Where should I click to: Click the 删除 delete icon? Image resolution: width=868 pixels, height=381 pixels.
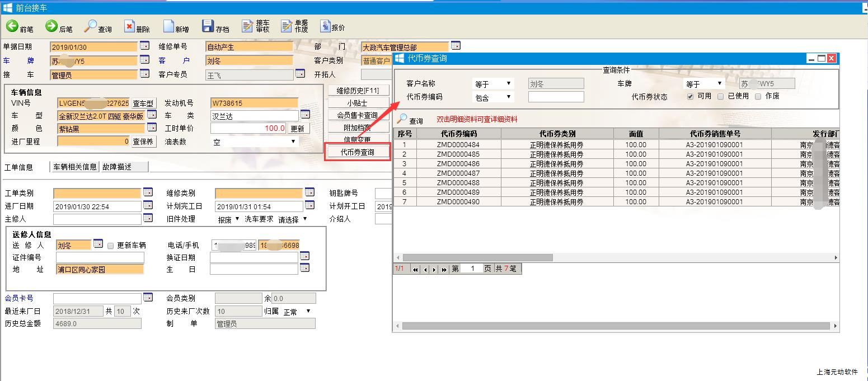point(129,26)
